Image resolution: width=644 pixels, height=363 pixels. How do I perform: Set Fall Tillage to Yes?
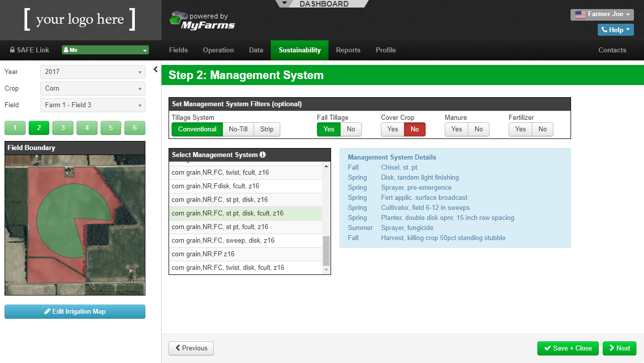click(x=329, y=129)
